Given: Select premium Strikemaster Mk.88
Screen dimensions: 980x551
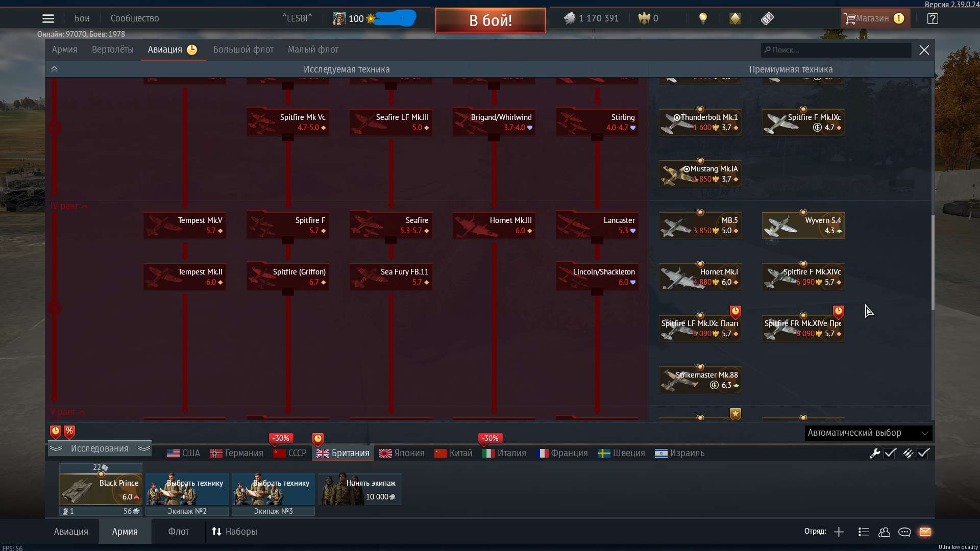Looking at the screenshot, I should pos(700,380).
